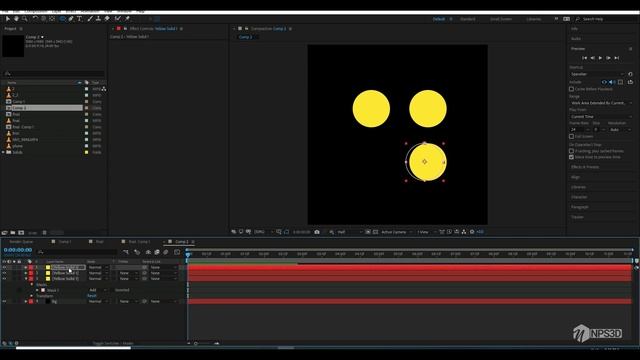Image resolution: width=640 pixels, height=360 pixels.
Task: Toggle include overlays in Preview panel
Action: click(620, 82)
